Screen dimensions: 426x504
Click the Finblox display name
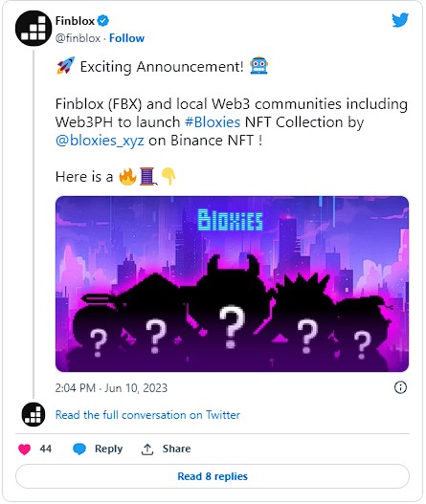[x=75, y=21]
